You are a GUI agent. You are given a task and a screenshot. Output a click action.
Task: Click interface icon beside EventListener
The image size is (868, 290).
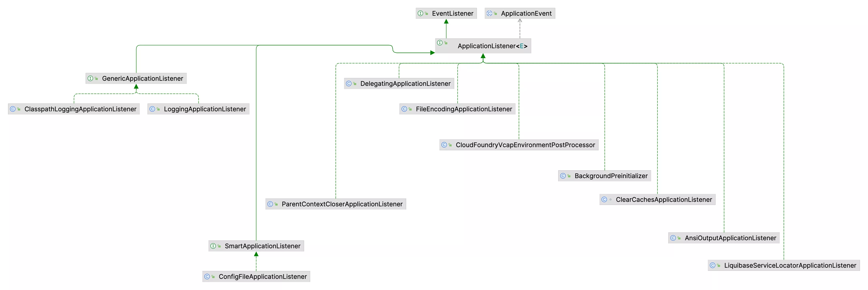click(x=420, y=14)
